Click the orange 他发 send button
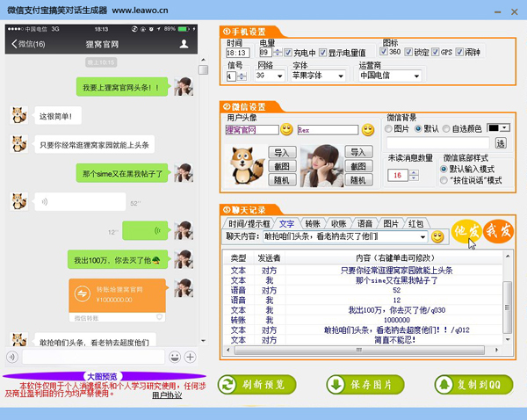The width and height of the screenshot is (527, 420). point(466,231)
